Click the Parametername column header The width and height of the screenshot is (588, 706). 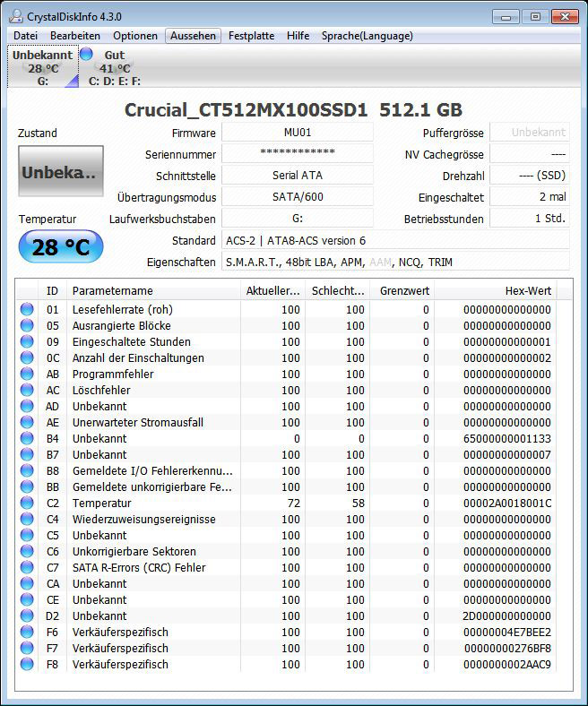pyautogui.click(x=153, y=291)
